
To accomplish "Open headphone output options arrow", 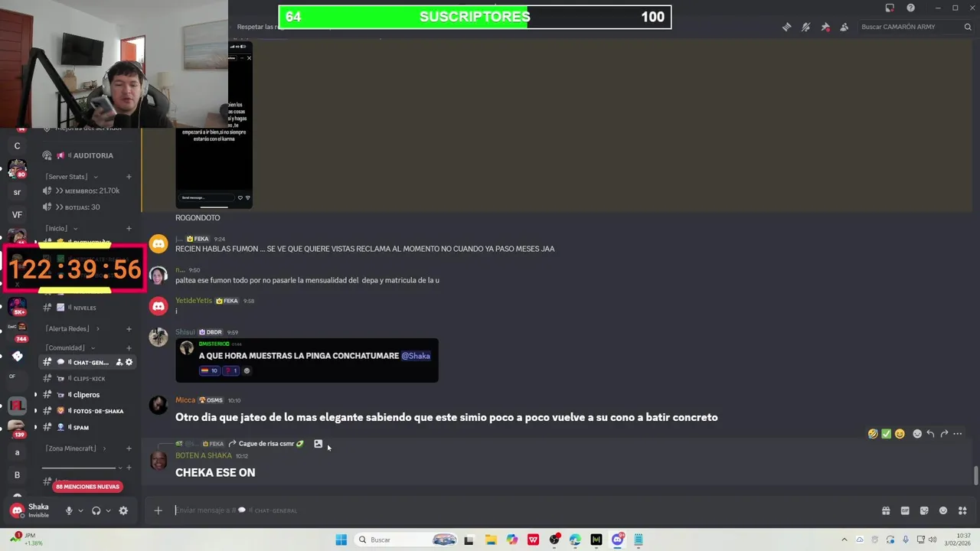I will [x=108, y=510].
